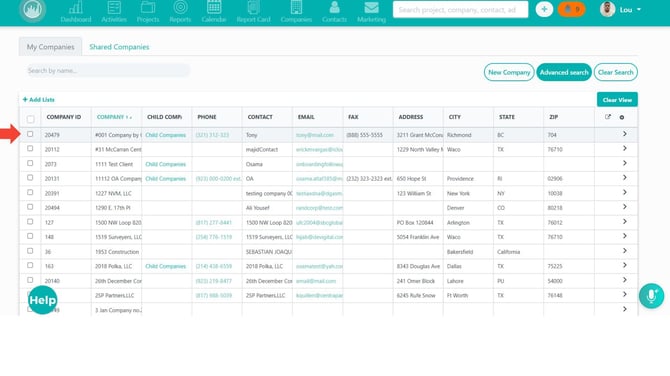Check the row for 1290 E. 17th Pl
Screen dimensions: 670x376
30,207
